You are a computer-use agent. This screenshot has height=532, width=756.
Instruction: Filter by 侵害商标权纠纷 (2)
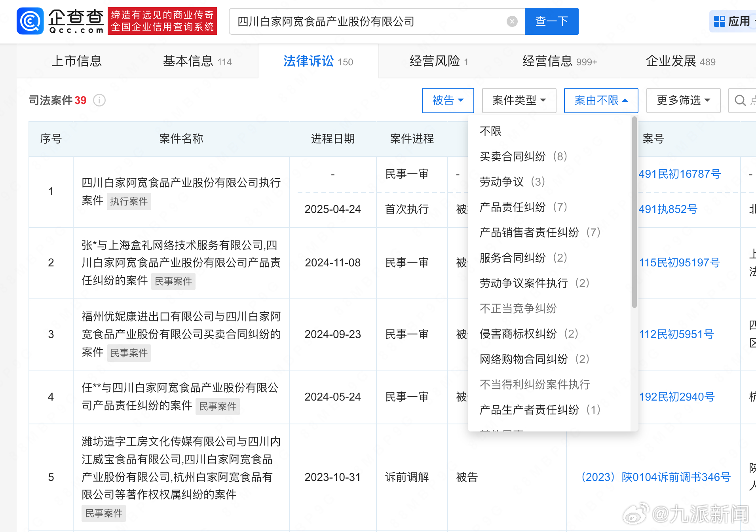click(x=529, y=334)
